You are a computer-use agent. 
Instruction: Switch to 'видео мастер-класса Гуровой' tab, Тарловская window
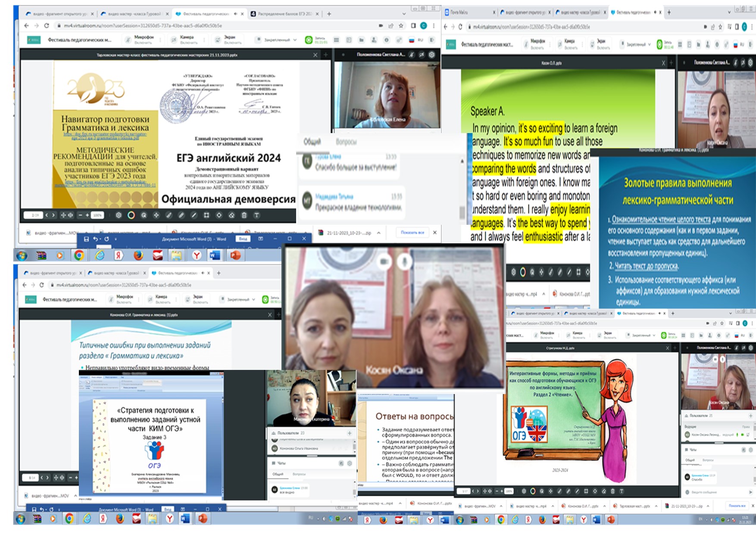pos(134,14)
